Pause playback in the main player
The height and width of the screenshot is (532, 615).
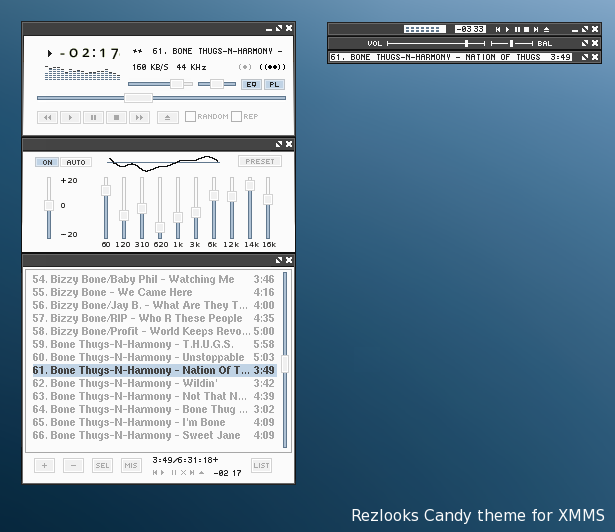pos(93,117)
